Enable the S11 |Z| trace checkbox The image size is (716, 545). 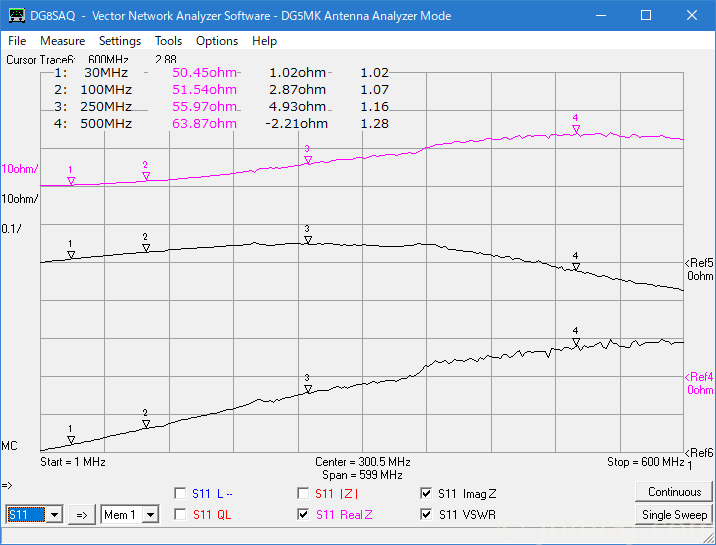click(x=303, y=493)
